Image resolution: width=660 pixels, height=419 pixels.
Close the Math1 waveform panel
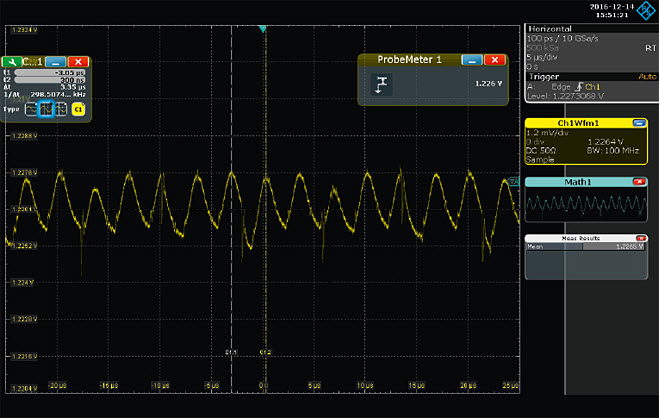(639, 181)
